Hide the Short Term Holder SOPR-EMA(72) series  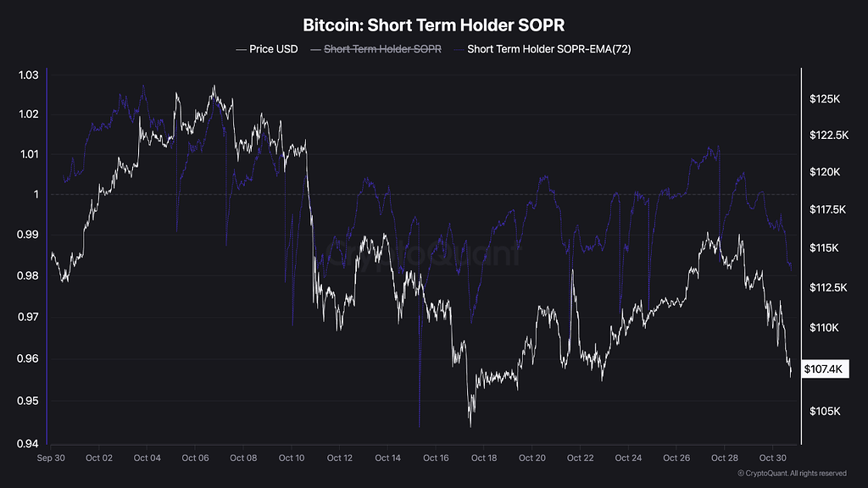click(x=542, y=49)
